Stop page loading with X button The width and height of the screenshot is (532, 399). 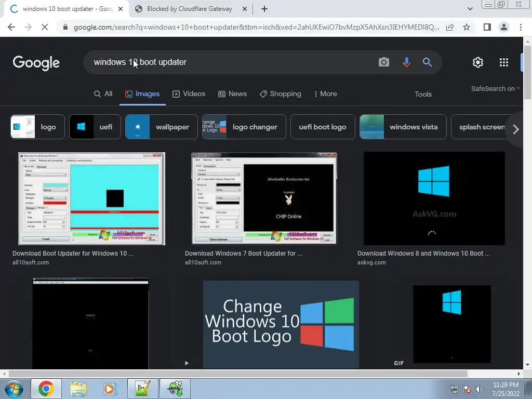tap(45, 27)
